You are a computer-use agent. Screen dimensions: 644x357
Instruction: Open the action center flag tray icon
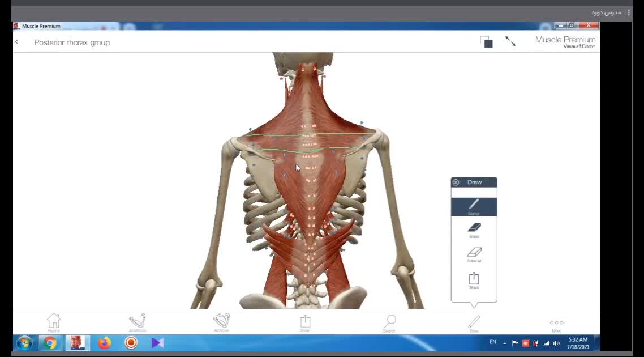click(x=515, y=343)
